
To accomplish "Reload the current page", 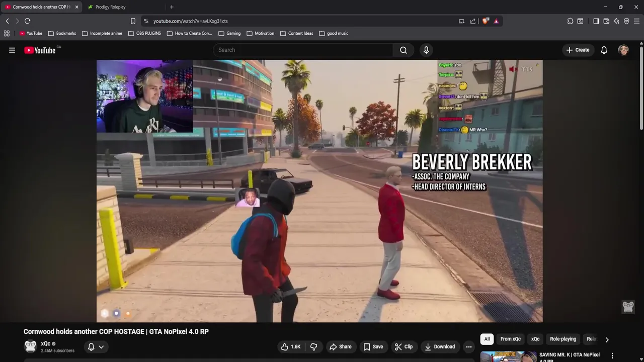I will coord(27,21).
